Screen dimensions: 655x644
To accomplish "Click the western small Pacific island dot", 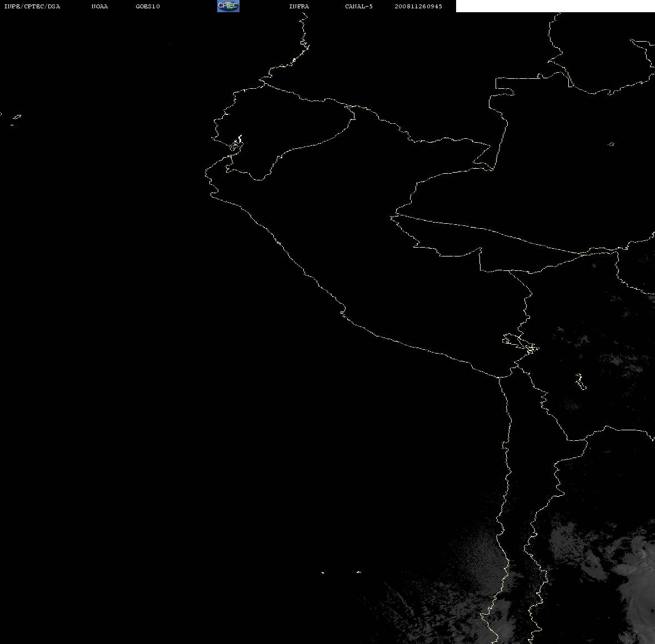I will tap(323, 572).
